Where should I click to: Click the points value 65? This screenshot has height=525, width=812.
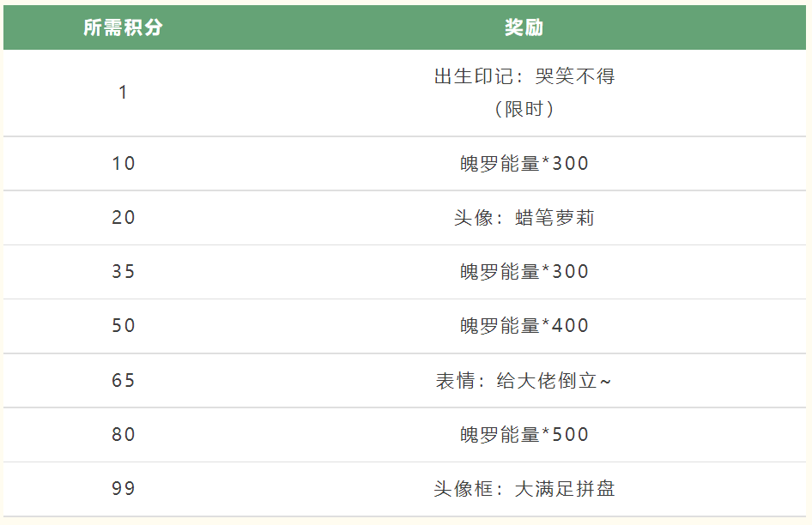[124, 381]
